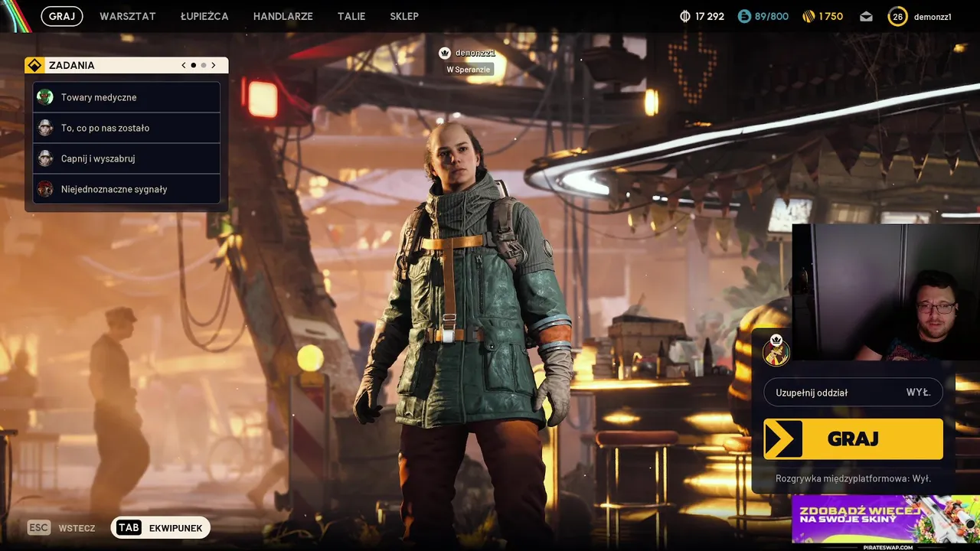The width and height of the screenshot is (980, 551).
Task: Go to the HANDLARZE tab
Action: coord(283,16)
